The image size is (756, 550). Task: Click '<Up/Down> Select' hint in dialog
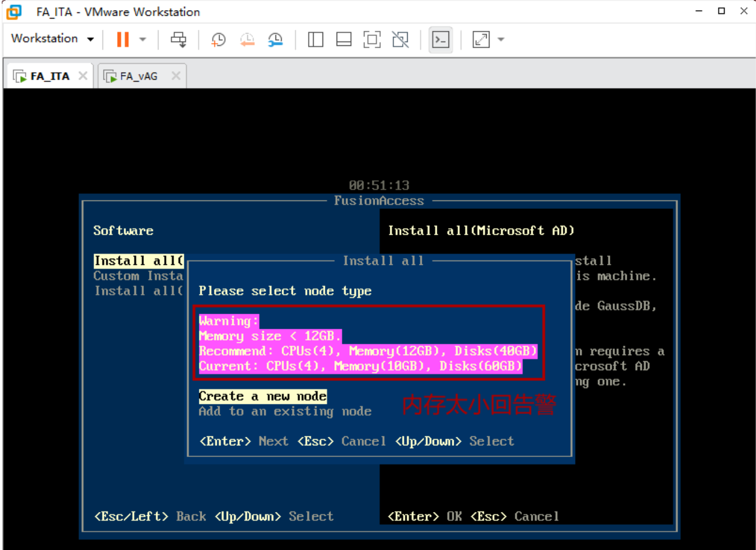pos(454,441)
